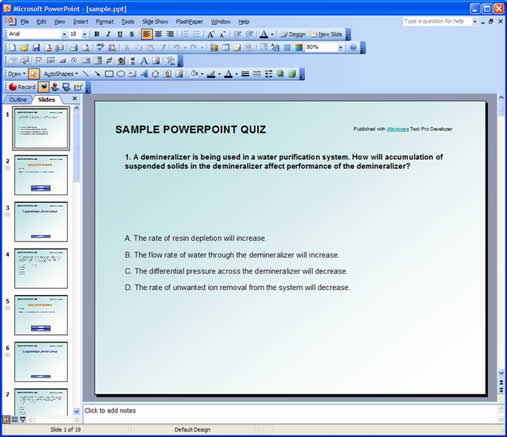The width and height of the screenshot is (507, 437).
Task: Open the Help icon next to zoom
Action: click(x=353, y=48)
